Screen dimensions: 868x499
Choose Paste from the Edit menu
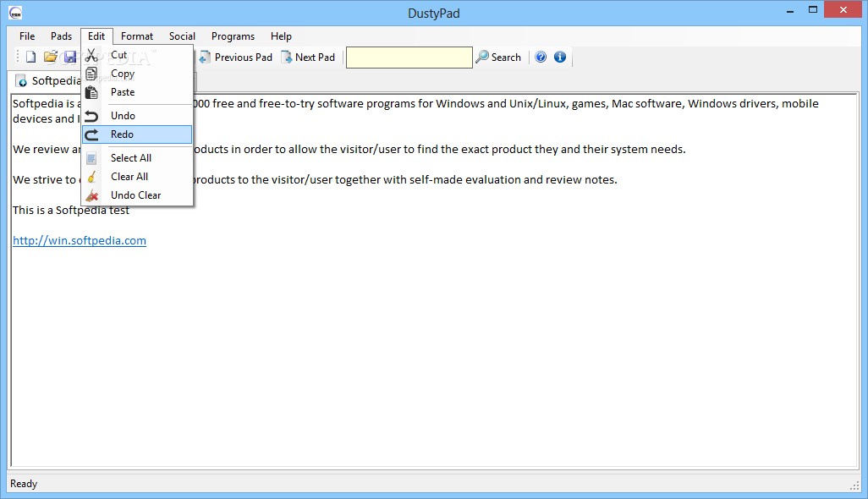pyautogui.click(x=137, y=92)
